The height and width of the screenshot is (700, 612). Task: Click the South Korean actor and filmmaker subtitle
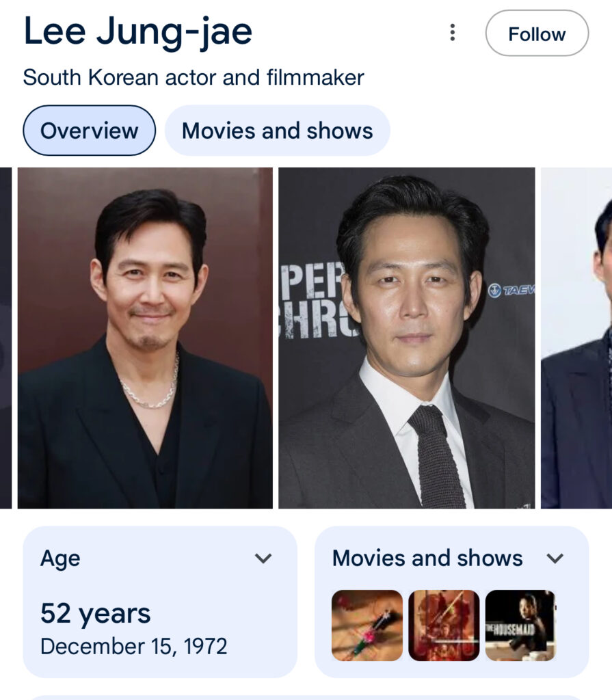pyautogui.click(x=194, y=77)
